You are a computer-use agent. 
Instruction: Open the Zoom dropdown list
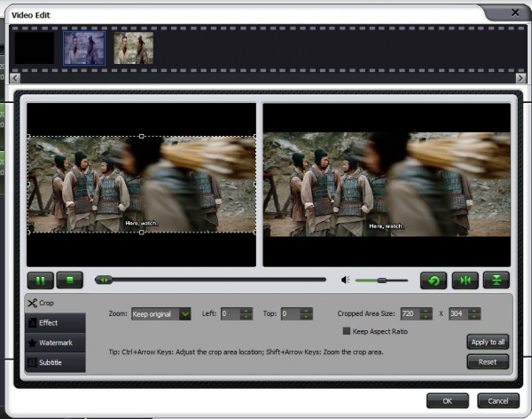pyautogui.click(x=185, y=314)
